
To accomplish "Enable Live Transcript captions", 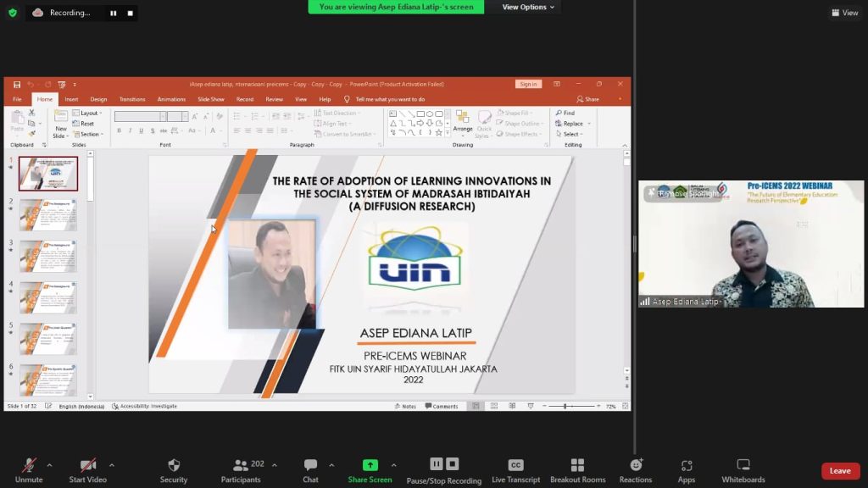I will pyautogui.click(x=515, y=471).
